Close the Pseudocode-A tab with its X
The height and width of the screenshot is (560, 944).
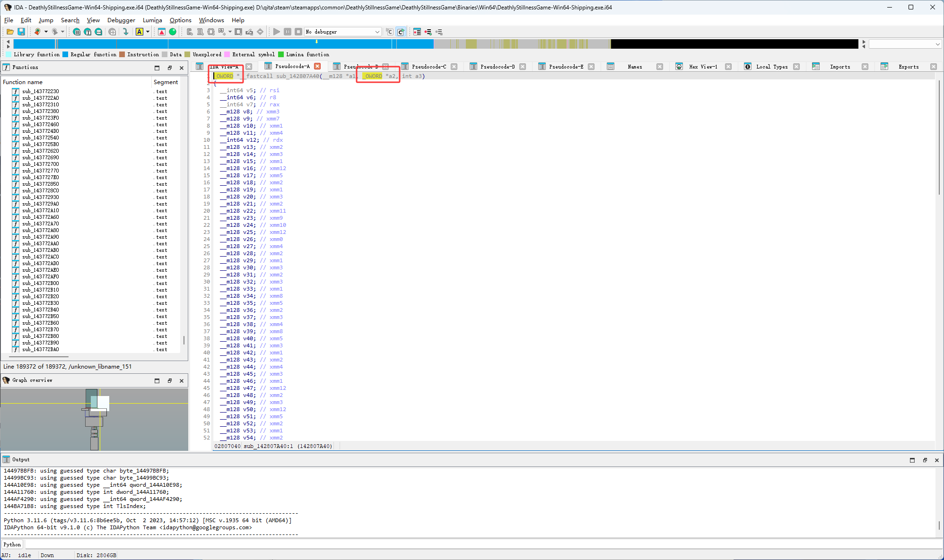coord(317,66)
